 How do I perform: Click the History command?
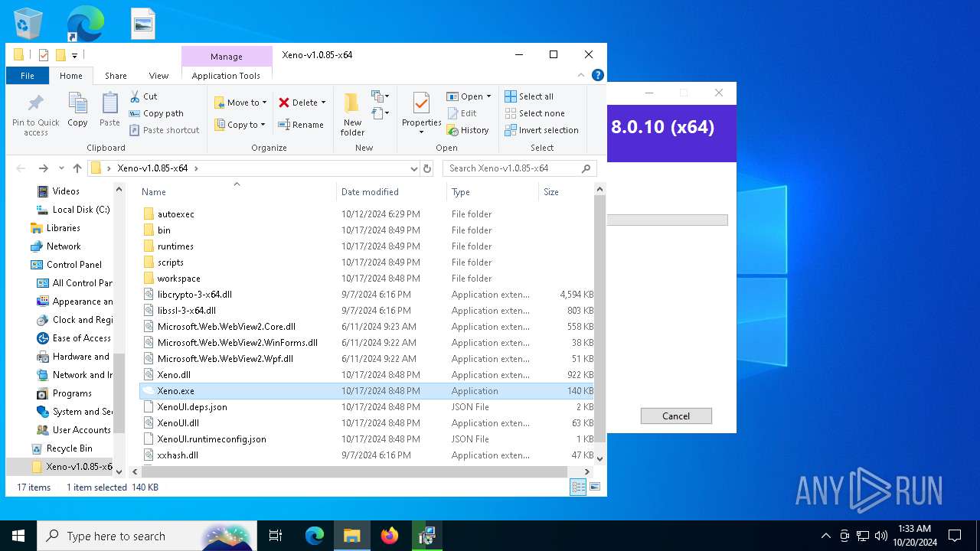pos(468,130)
